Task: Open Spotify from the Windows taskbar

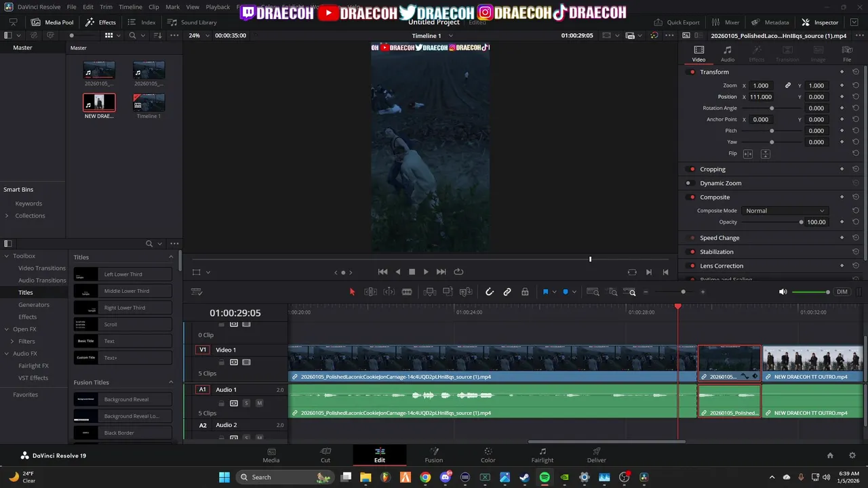Action: pos(545,477)
